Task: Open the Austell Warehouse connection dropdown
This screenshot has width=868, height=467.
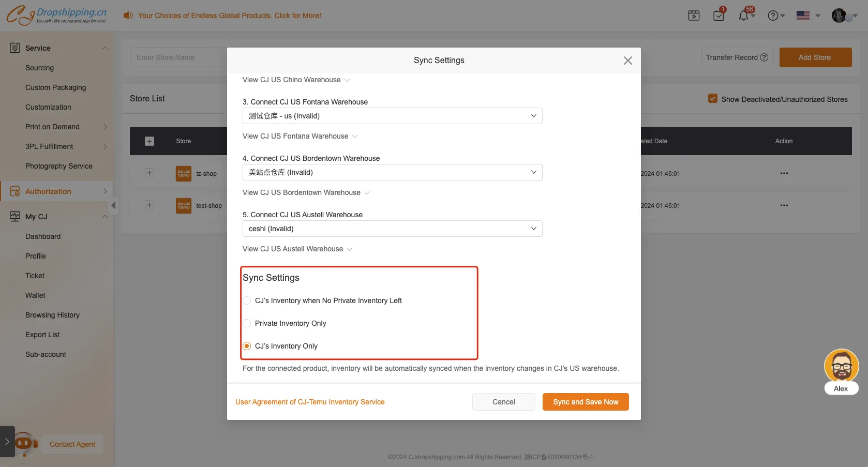Action: pyautogui.click(x=392, y=229)
